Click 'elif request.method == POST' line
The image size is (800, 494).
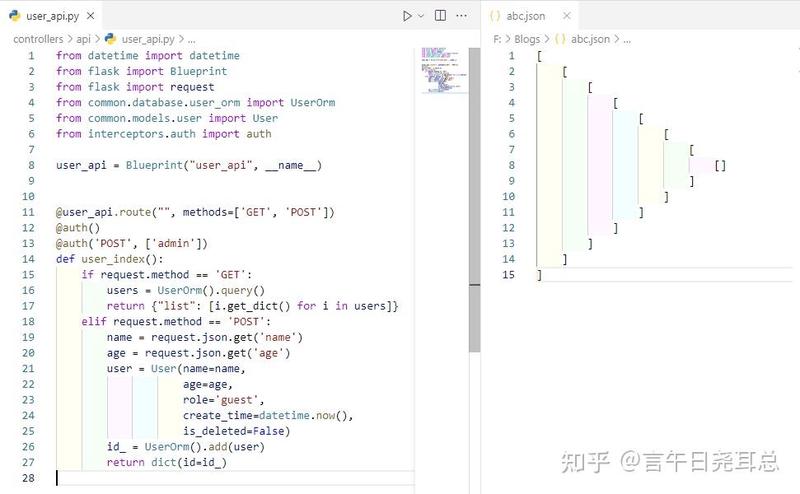coord(176,322)
